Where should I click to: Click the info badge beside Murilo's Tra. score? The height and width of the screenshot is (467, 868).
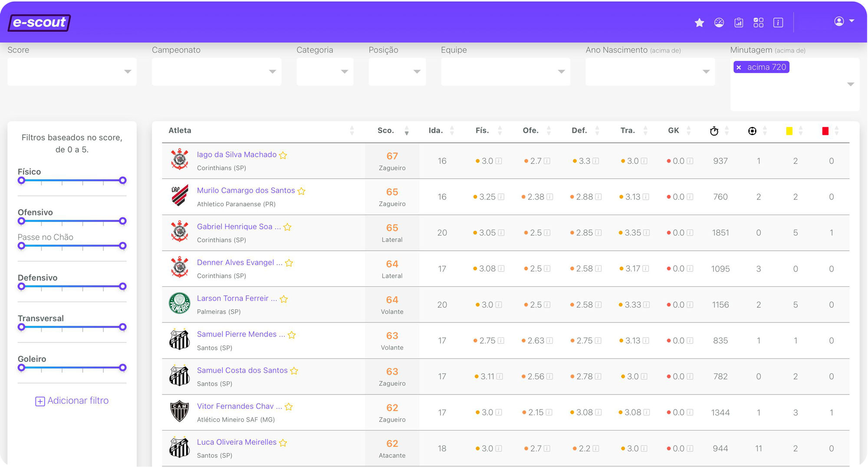(x=647, y=196)
